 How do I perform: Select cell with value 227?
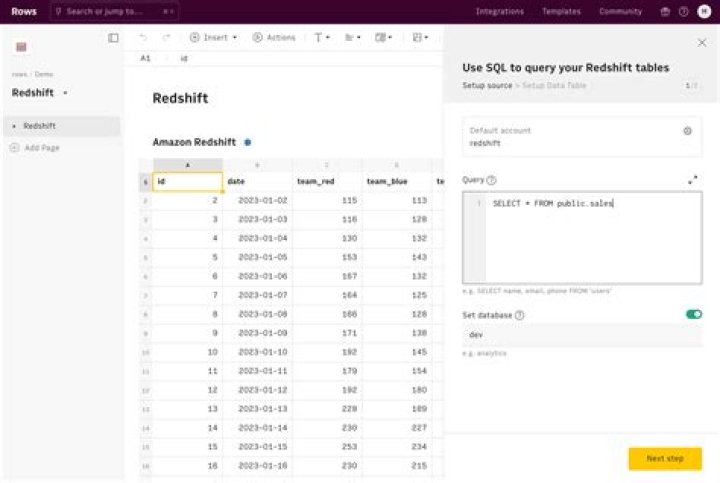point(397,428)
